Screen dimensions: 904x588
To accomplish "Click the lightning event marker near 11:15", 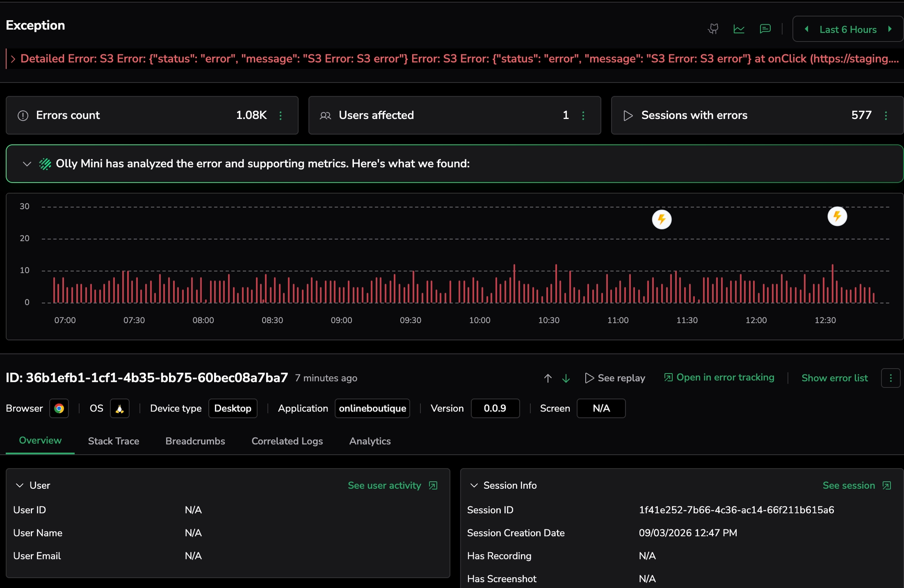I will coord(662,219).
